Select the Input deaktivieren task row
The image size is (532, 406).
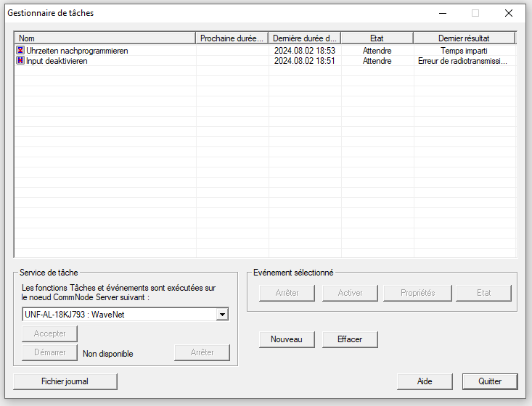click(57, 61)
